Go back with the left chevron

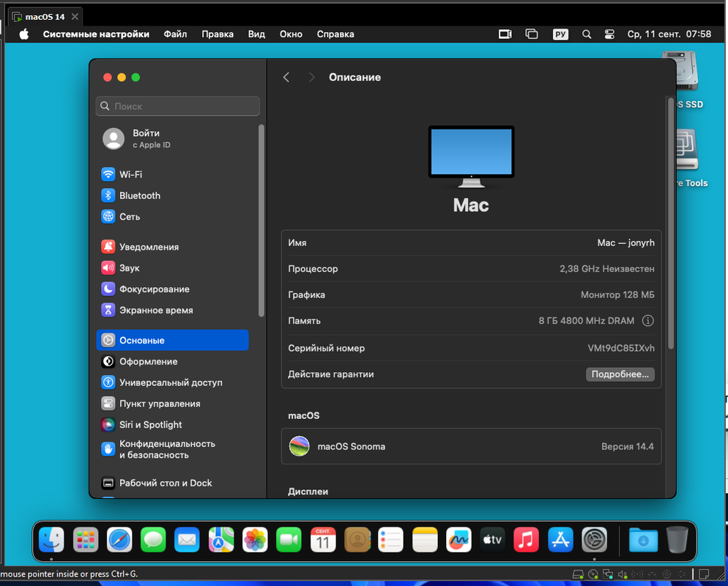(x=286, y=78)
